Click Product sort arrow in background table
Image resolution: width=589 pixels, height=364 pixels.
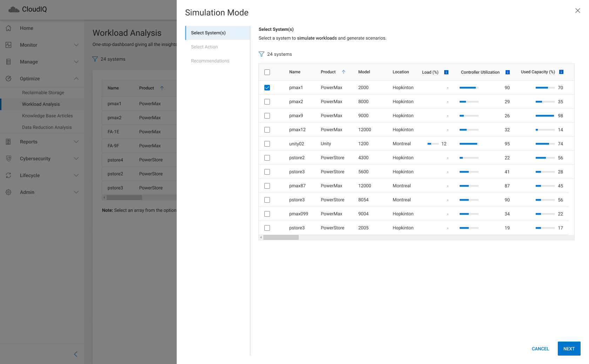(x=162, y=88)
